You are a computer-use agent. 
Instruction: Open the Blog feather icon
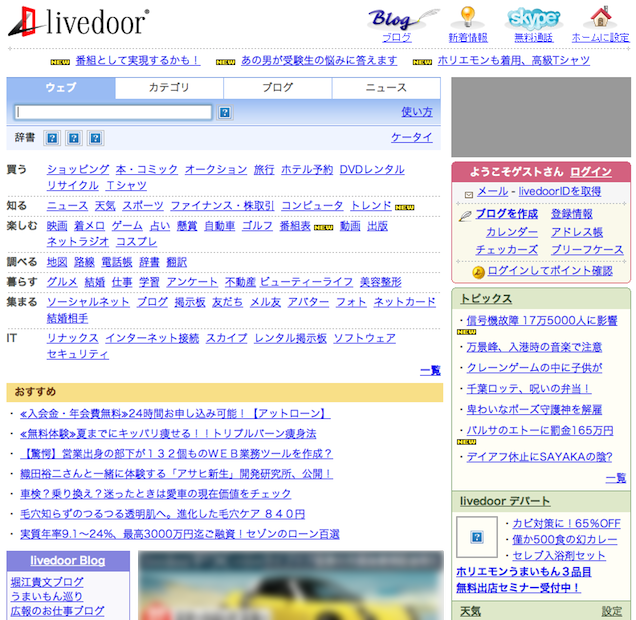point(403,19)
